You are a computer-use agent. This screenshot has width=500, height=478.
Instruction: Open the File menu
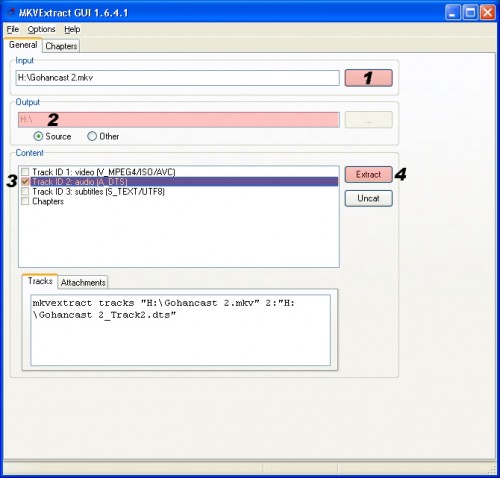coord(13,29)
